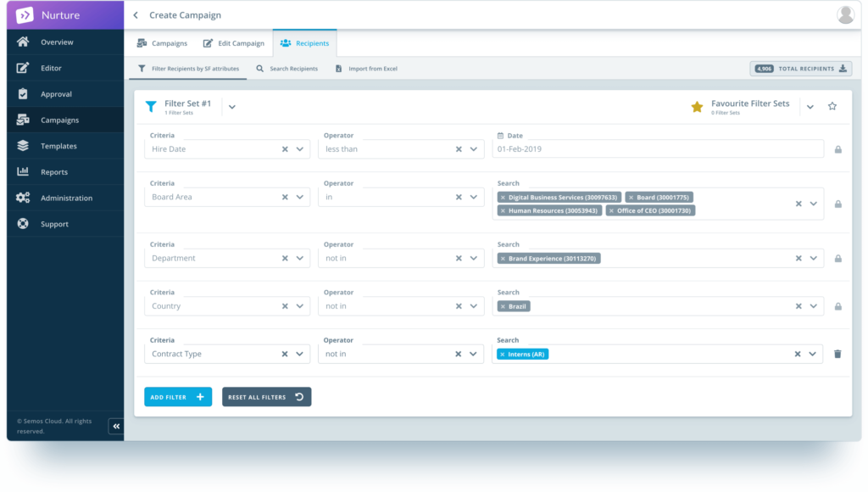Download the total recipients list
This screenshot has width=868, height=492.
(843, 69)
